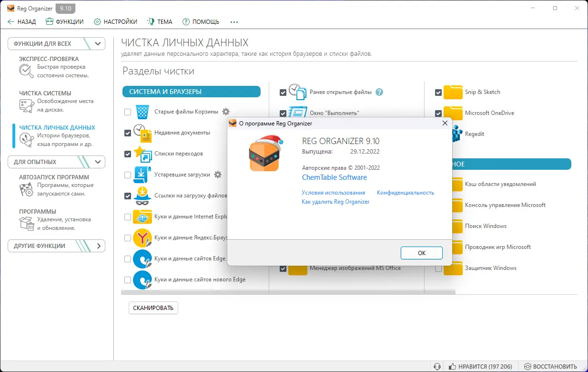Close the About Reg Organizer dialog
Screen dimensions: 588x372
pos(445,123)
